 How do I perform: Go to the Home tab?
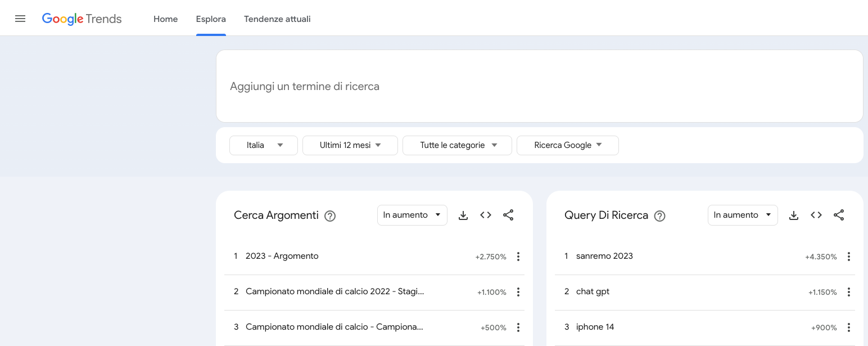(165, 19)
